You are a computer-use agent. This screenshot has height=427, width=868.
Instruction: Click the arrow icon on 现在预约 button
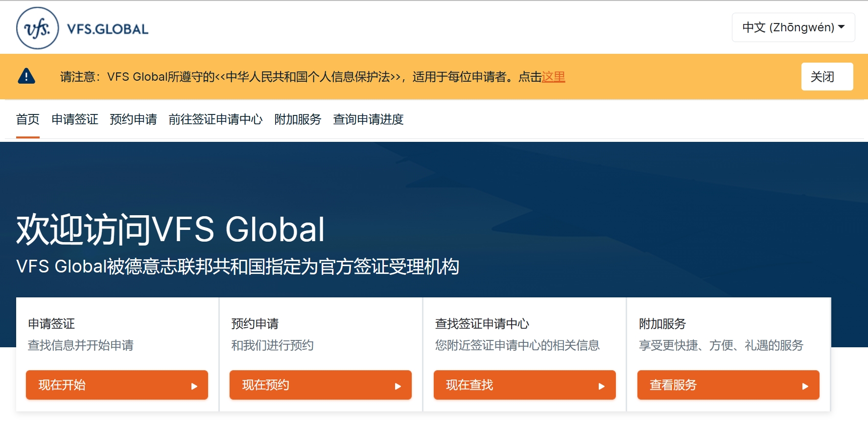coord(398,386)
